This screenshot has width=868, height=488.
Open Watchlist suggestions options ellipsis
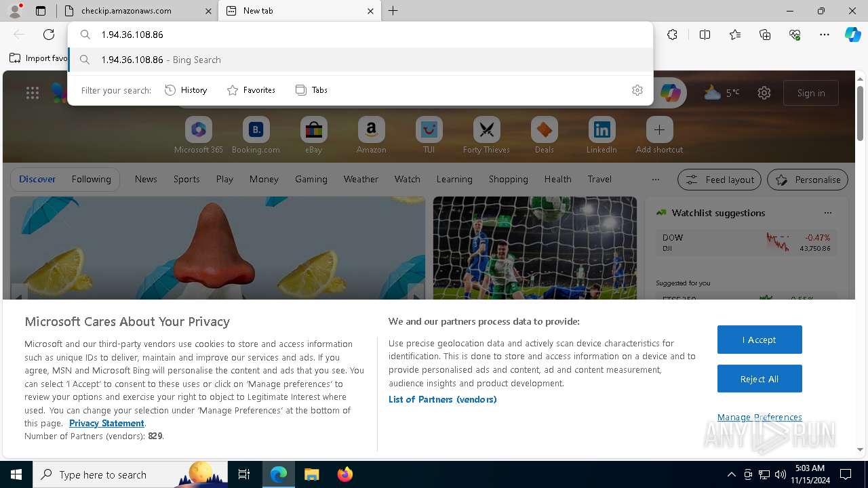(827, 213)
